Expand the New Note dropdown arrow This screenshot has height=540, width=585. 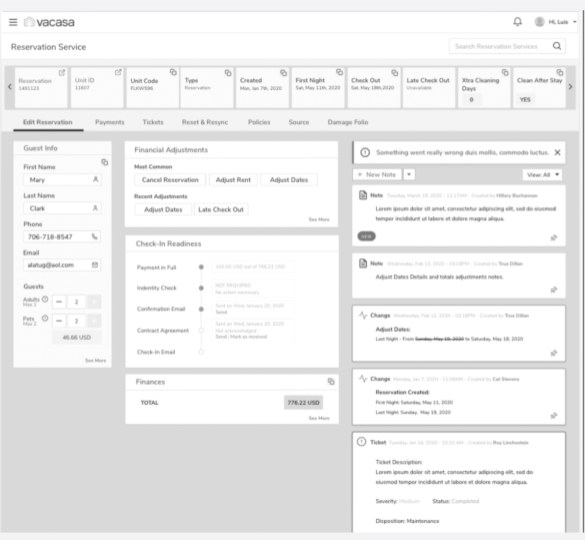(x=409, y=174)
